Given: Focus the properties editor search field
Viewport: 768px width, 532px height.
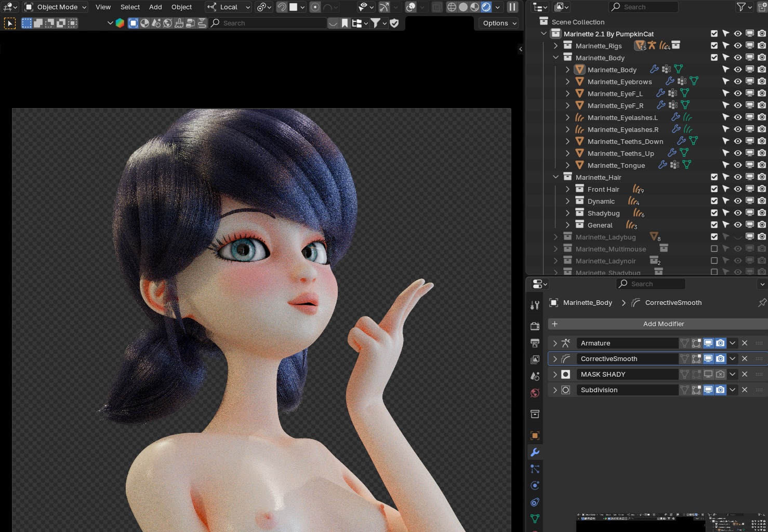Looking at the screenshot, I should (651, 284).
